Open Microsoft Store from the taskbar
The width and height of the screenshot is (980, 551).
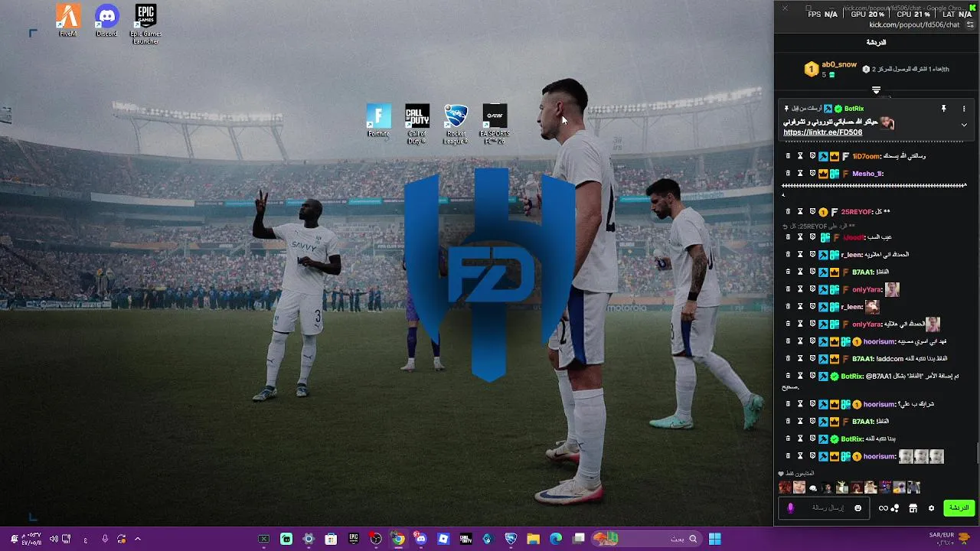tap(331, 539)
